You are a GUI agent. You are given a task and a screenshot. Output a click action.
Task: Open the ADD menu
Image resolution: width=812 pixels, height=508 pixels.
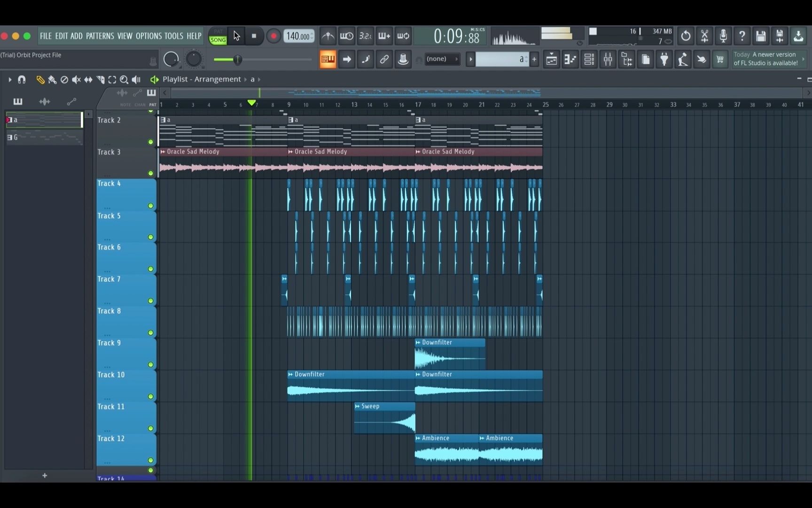[x=77, y=36]
